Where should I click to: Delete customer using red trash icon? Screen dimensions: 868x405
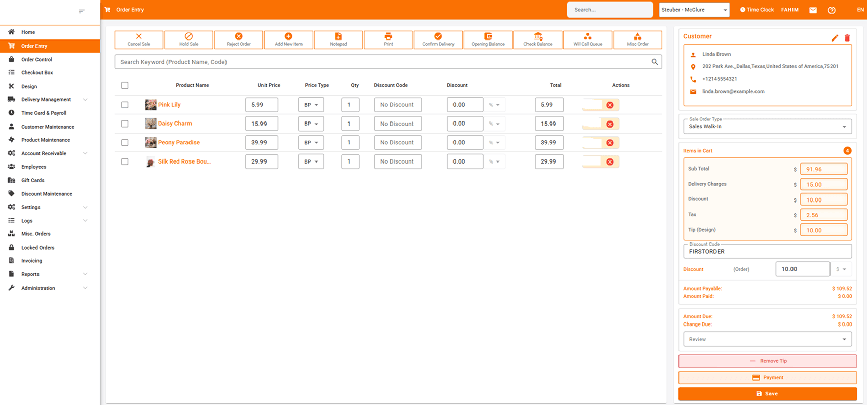point(847,38)
